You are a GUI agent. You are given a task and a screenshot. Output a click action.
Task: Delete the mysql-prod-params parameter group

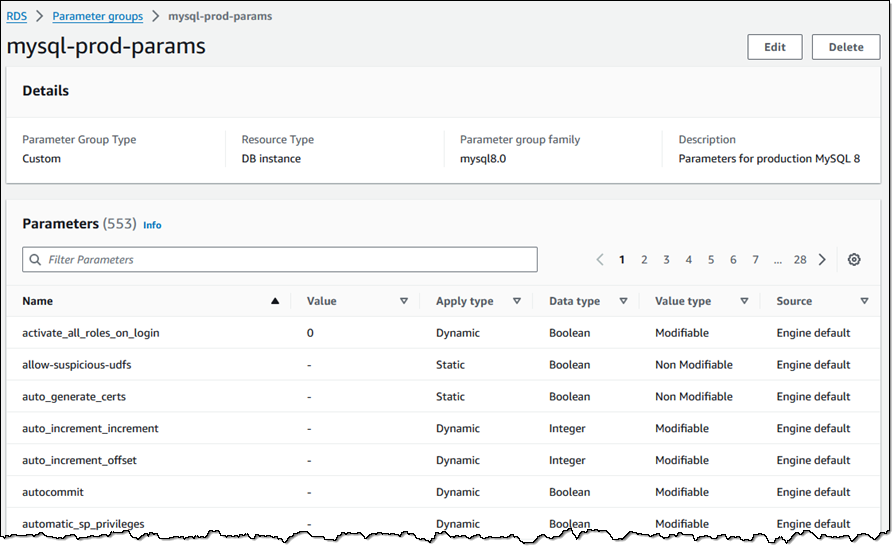click(x=845, y=47)
